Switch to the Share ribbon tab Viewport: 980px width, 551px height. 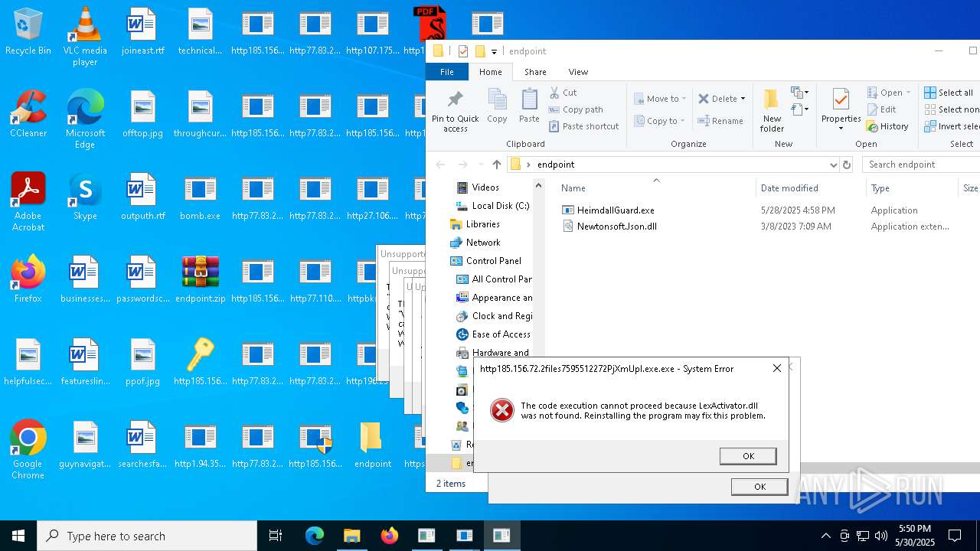535,72
